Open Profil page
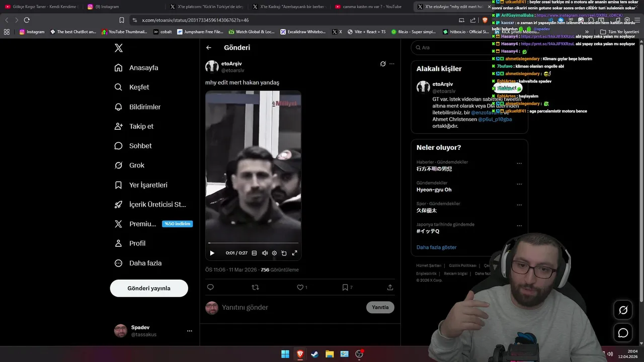 click(x=130, y=243)
